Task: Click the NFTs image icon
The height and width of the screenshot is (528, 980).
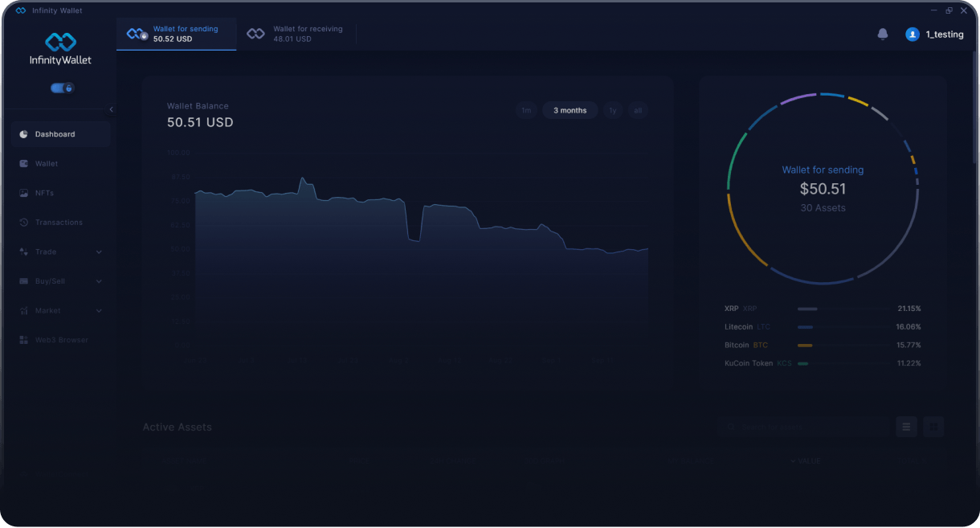Action: click(x=23, y=193)
